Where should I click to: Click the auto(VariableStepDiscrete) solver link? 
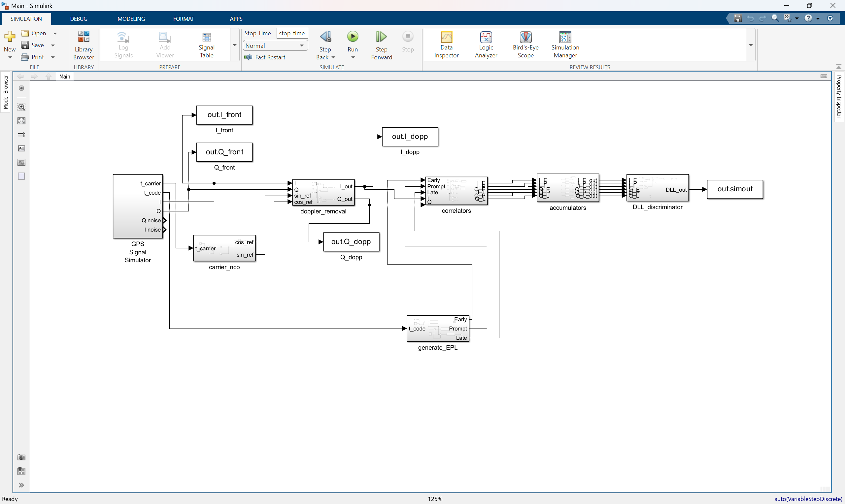pyautogui.click(x=808, y=499)
